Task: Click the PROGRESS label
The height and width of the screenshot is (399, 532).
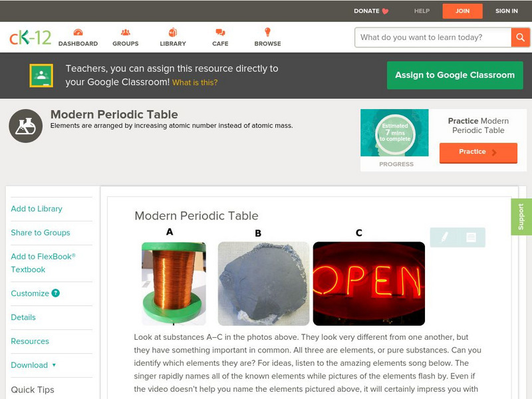Action: coord(396,164)
